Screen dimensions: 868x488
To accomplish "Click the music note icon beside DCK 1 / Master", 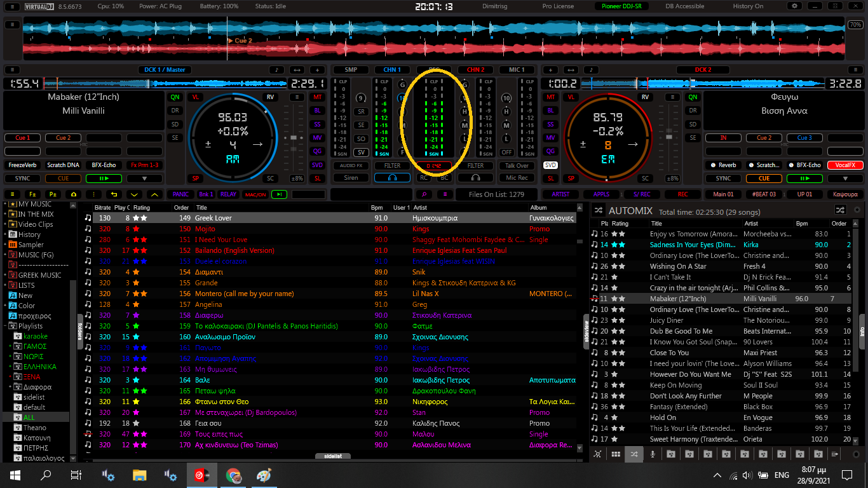I will click(x=276, y=70).
